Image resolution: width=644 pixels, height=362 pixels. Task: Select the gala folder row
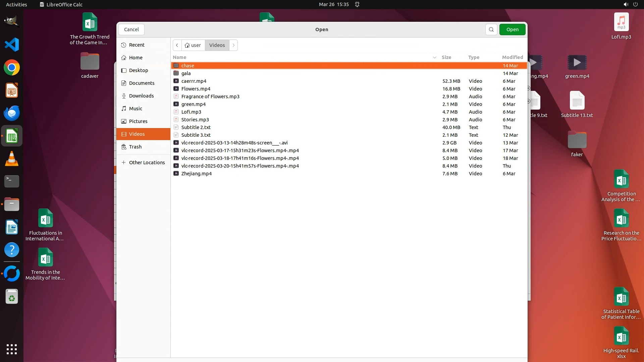pos(186,73)
